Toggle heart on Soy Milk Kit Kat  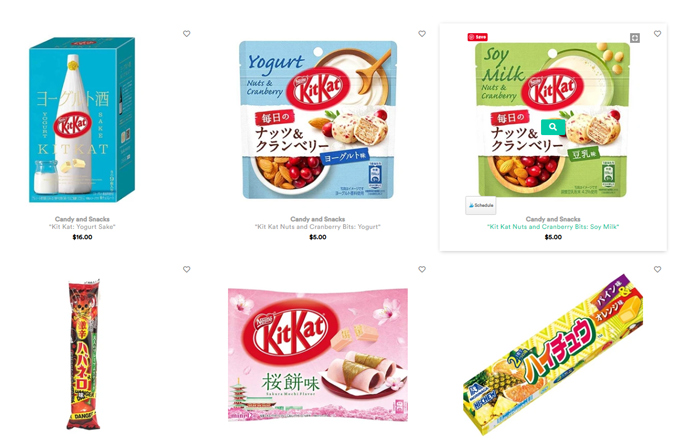(657, 33)
